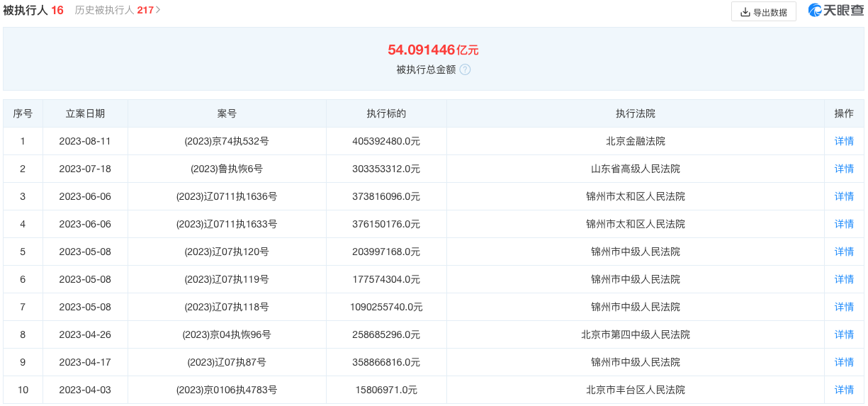Open 详情 for 北京市丰台区人民法院 case

pos(844,390)
